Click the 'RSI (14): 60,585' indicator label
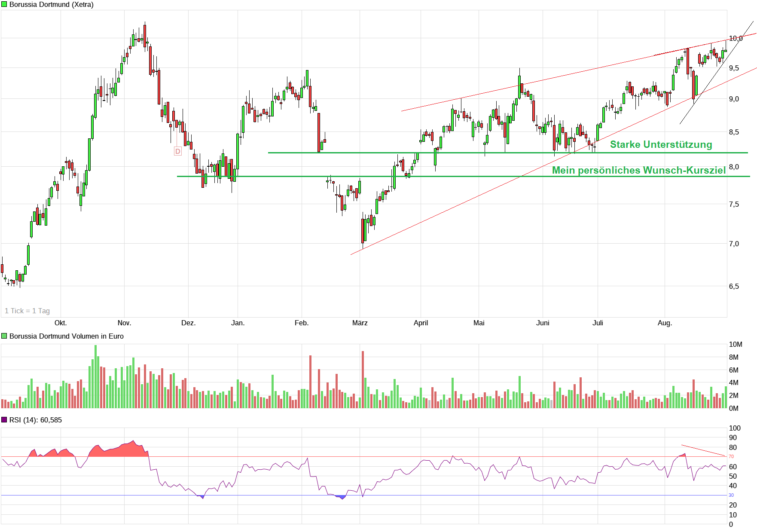 point(36,420)
